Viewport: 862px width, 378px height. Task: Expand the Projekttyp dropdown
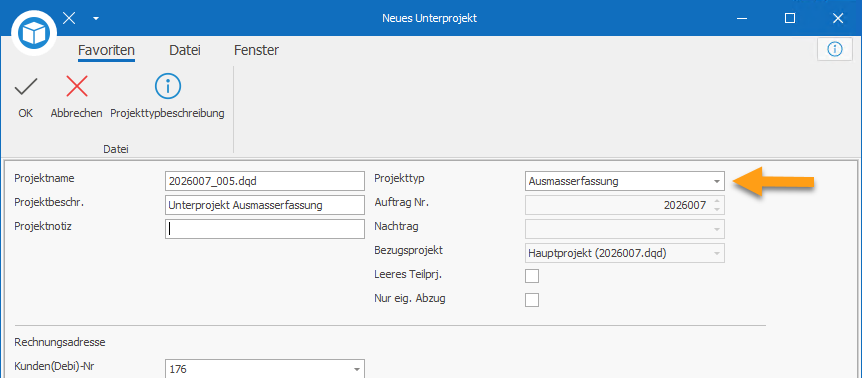coord(716,181)
